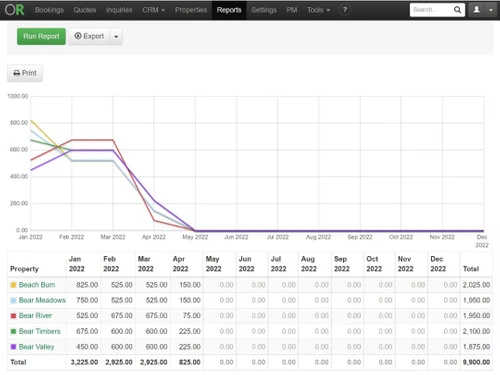Select January column total 3,225.00
The image size is (500, 375).
coord(84,362)
